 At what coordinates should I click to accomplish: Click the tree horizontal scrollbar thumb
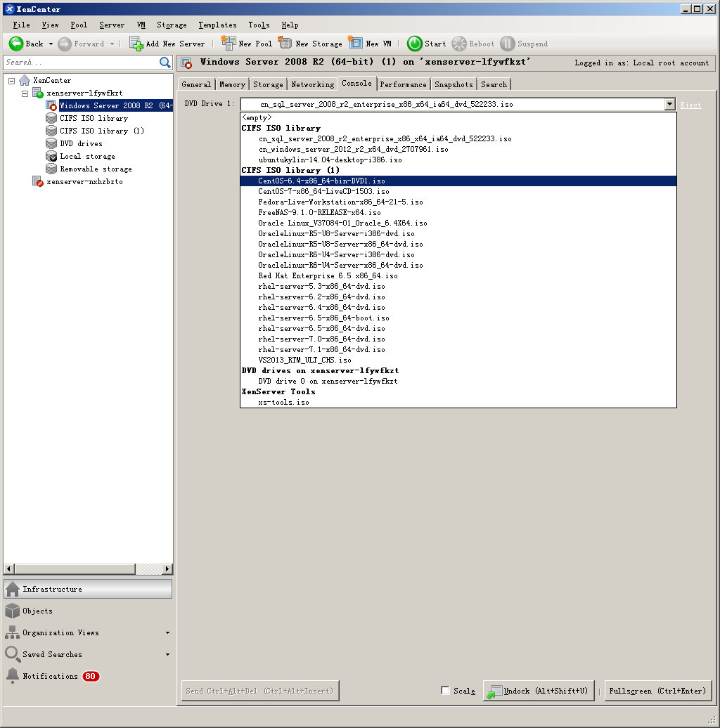point(75,568)
